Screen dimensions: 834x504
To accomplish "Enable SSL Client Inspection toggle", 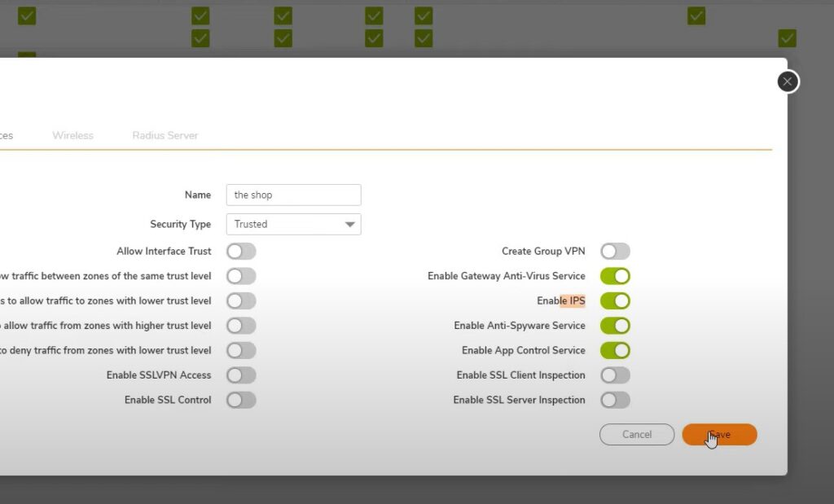I will pos(615,375).
